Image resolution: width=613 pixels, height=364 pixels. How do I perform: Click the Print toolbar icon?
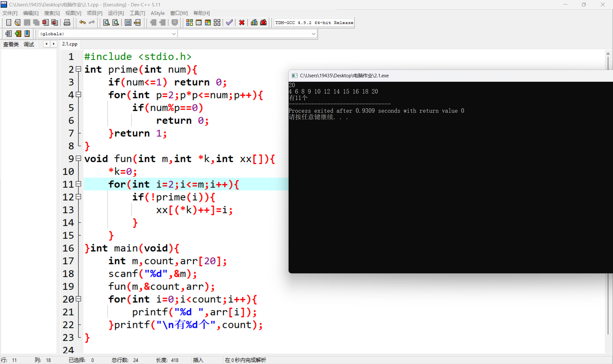click(x=67, y=22)
